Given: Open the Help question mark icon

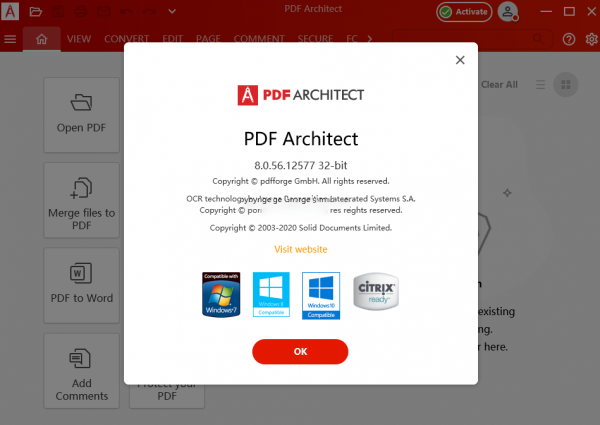Looking at the screenshot, I should [x=569, y=39].
